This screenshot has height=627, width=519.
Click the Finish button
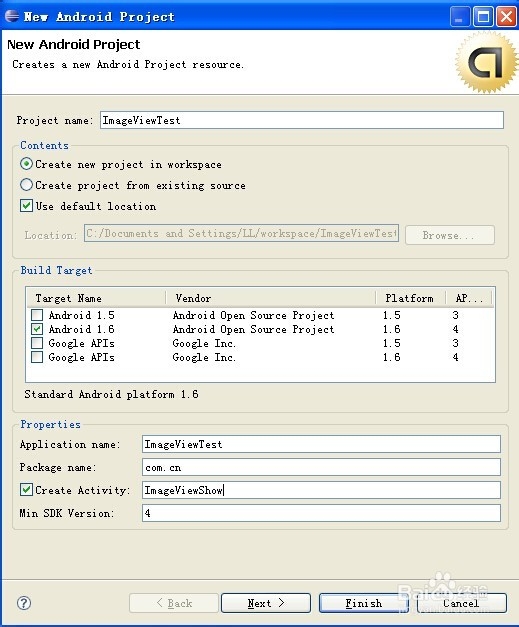[x=363, y=603]
